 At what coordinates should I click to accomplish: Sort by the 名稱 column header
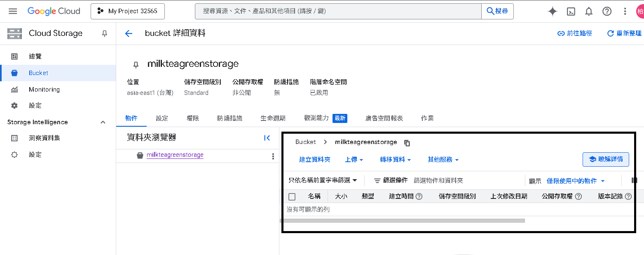click(314, 196)
